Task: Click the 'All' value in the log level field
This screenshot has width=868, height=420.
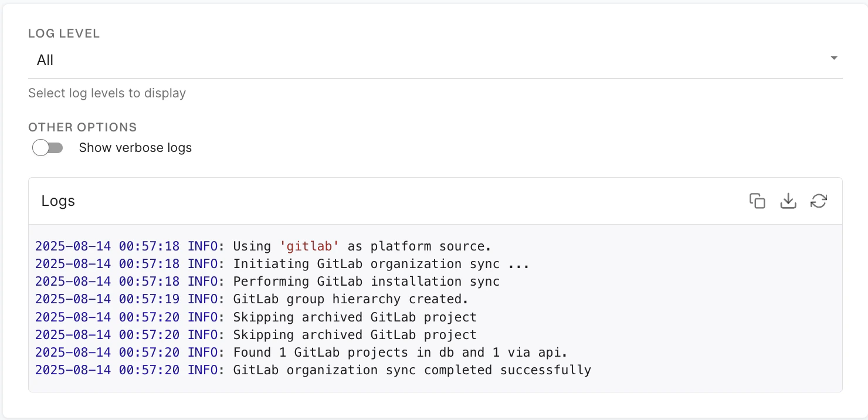Action: pyautogui.click(x=46, y=59)
